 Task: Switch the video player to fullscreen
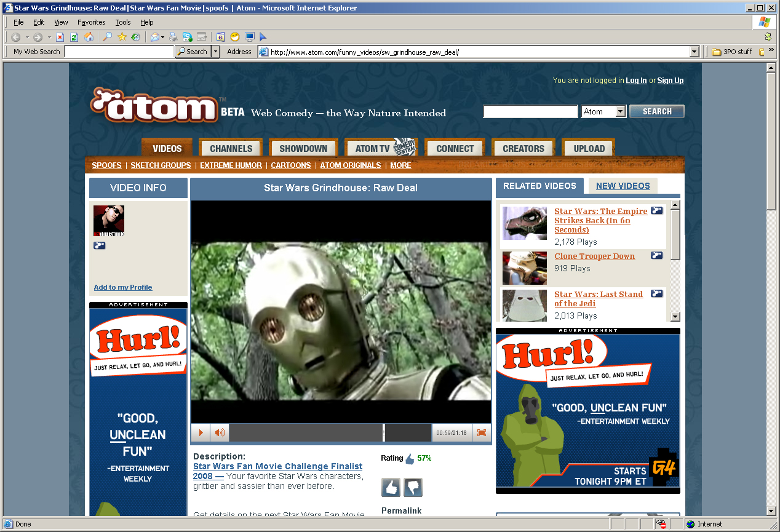(x=482, y=433)
